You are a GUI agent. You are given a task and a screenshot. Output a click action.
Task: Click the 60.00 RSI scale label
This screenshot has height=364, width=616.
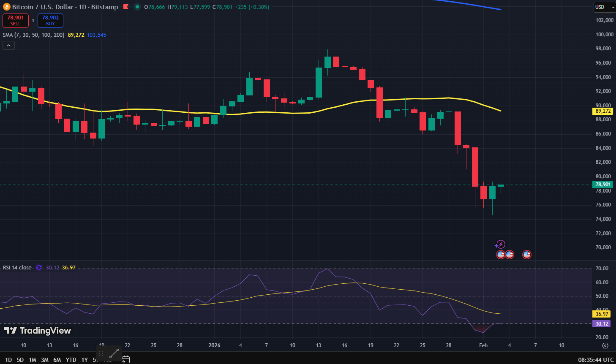coord(602,282)
